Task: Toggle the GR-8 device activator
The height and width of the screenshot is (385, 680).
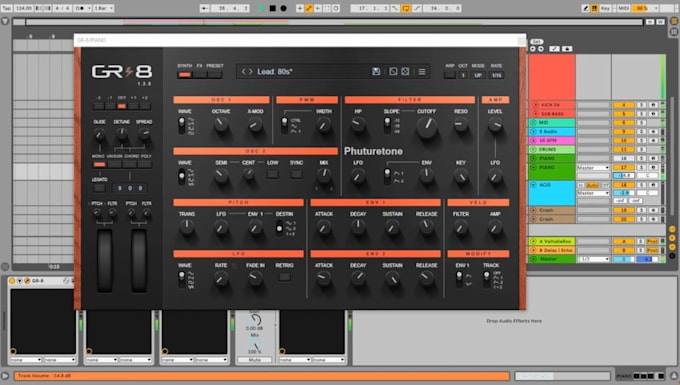Action: coord(12,281)
